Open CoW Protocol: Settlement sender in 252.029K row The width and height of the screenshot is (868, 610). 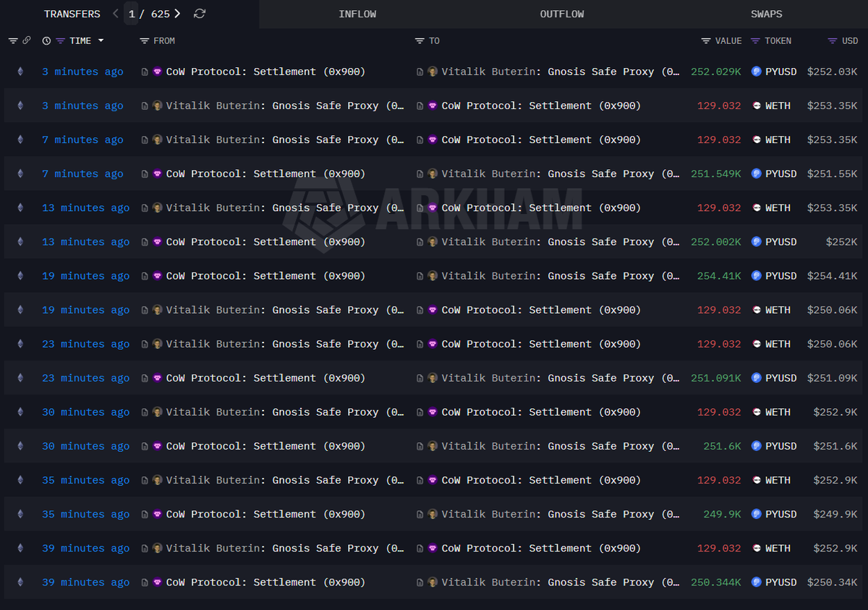tap(265, 72)
